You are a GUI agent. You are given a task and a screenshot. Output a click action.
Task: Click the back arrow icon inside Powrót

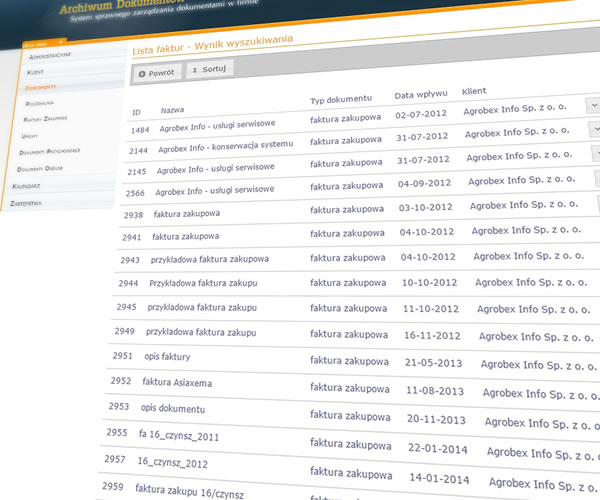pyautogui.click(x=142, y=74)
